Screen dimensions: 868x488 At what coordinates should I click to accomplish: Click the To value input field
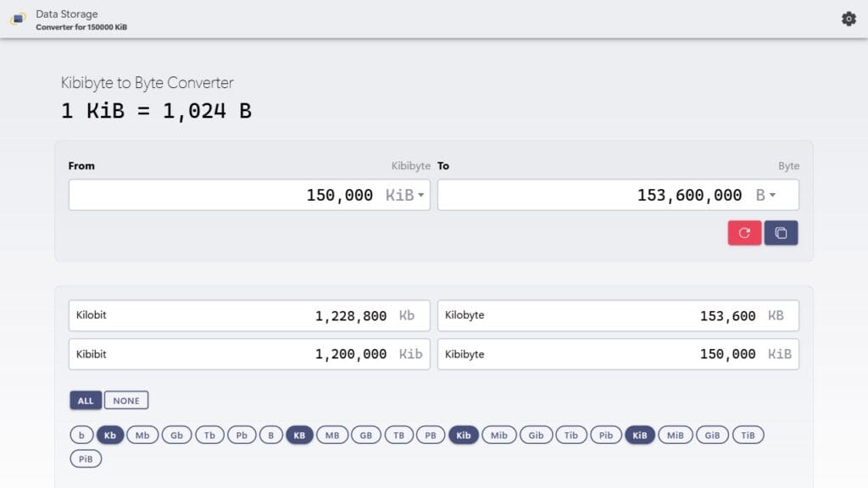(x=593, y=196)
